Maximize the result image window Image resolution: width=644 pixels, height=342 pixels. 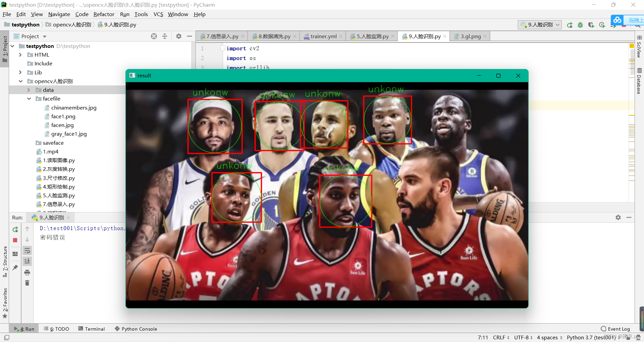click(498, 76)
